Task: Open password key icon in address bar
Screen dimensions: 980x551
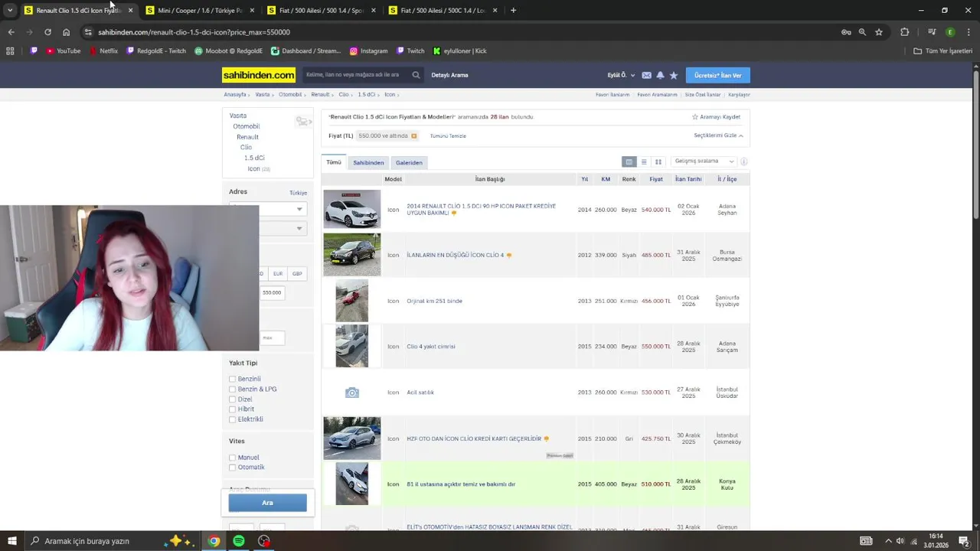Action: point(846,32)
